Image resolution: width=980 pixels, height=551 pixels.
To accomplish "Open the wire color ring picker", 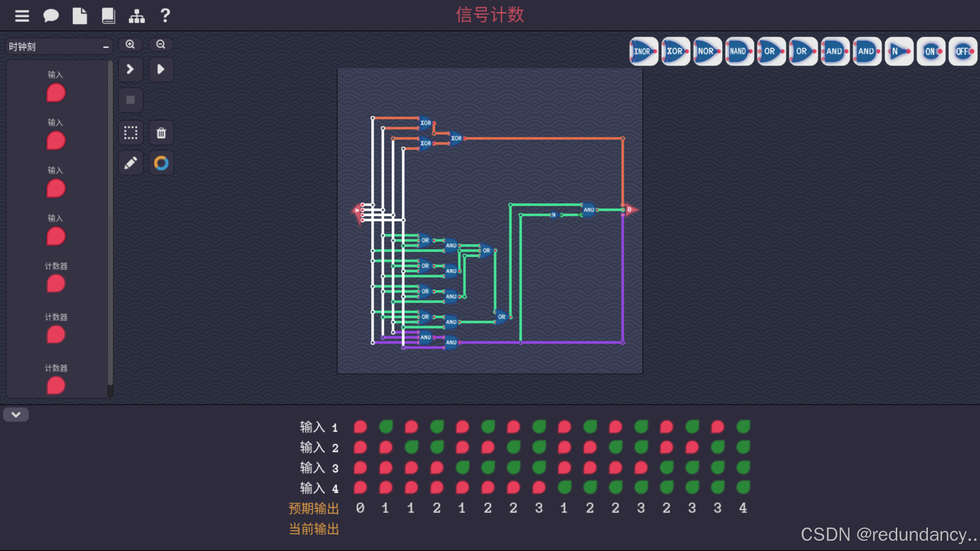I will pyautogui.click(x=161, y=163).
